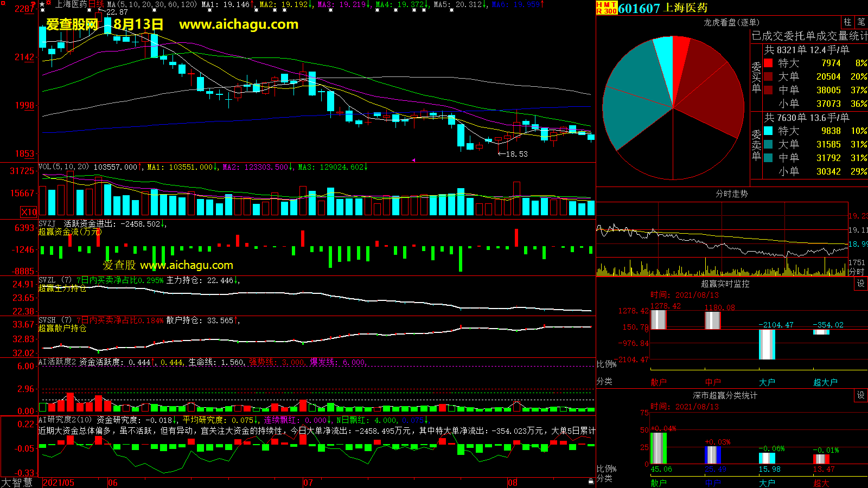Switch 龙虎看盘 view to 柱 bar mode

pos(847,22)
